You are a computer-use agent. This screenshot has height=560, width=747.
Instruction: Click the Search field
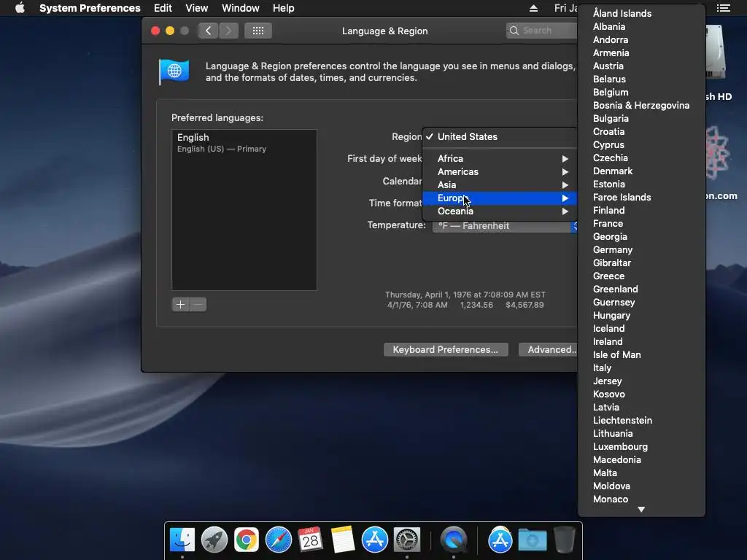pos(542,31)
